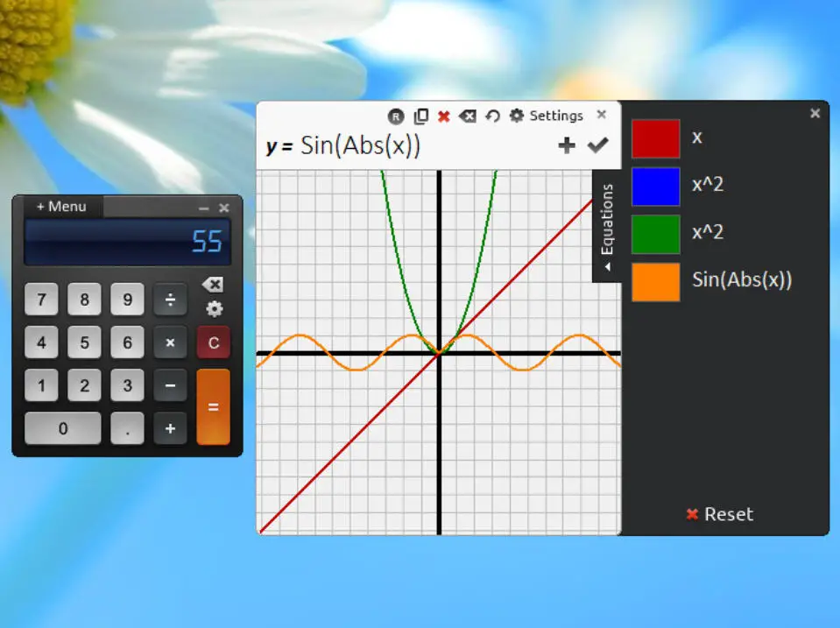This screenshot has width=840, height=628.
Task: Click the orange equals button on calculator
Action: (x=213, y=406)
